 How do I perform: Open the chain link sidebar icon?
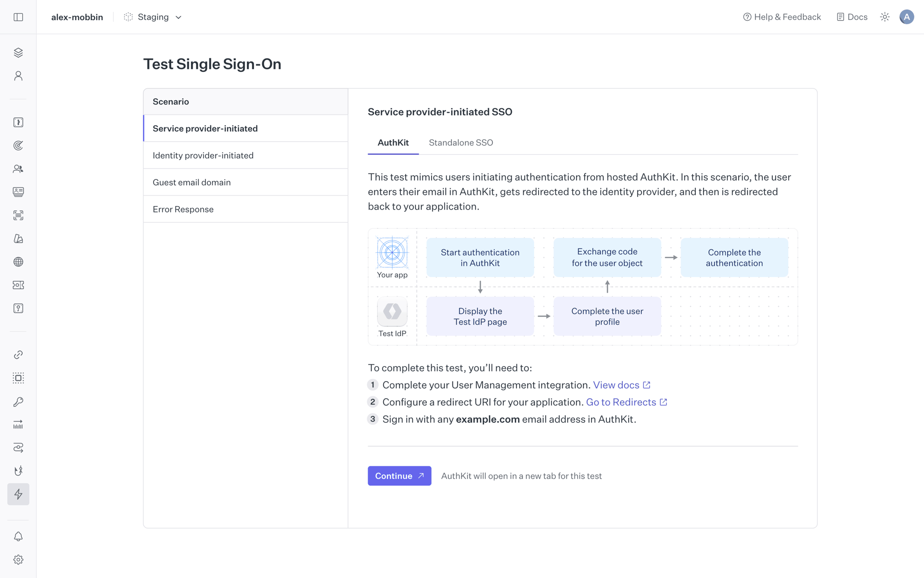18,355
